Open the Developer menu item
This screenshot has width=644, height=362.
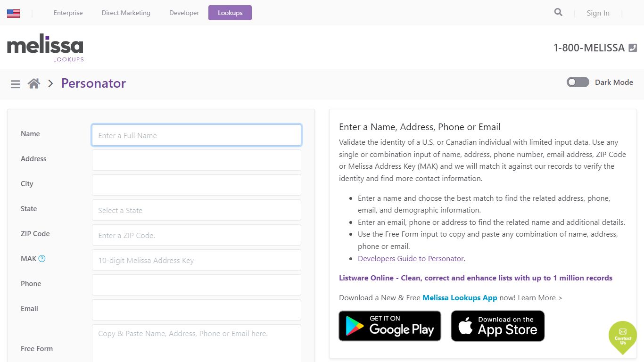point(184,13)
